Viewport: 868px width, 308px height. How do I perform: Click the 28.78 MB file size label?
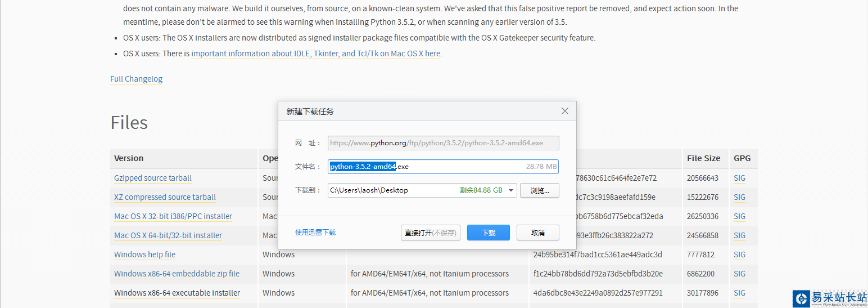coord(541,167)
